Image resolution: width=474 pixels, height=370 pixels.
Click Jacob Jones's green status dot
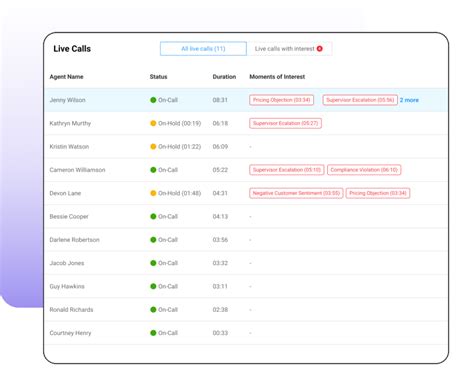click(x=153, y=263)
